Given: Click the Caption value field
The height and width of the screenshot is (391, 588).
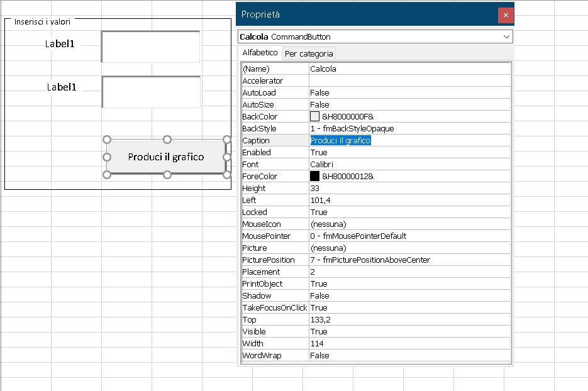Looking at the screenshot, I should coord(409,141).
